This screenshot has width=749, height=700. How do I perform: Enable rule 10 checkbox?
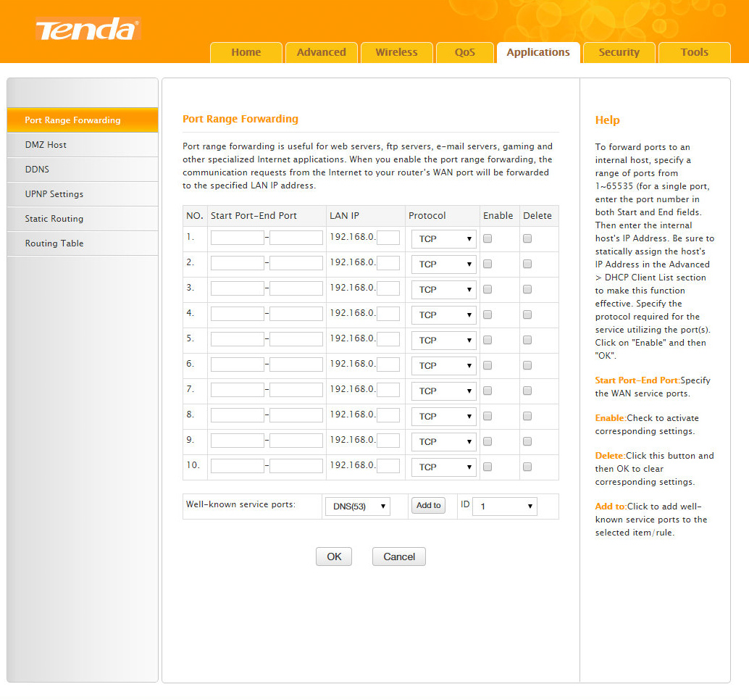click(488, 467)
